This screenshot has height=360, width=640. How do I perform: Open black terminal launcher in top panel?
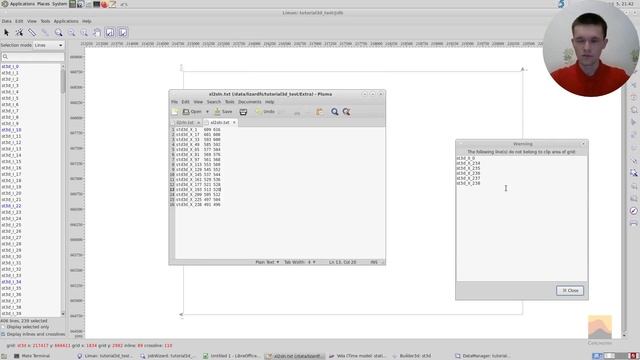pyautogui.click(x=96, y=4)
